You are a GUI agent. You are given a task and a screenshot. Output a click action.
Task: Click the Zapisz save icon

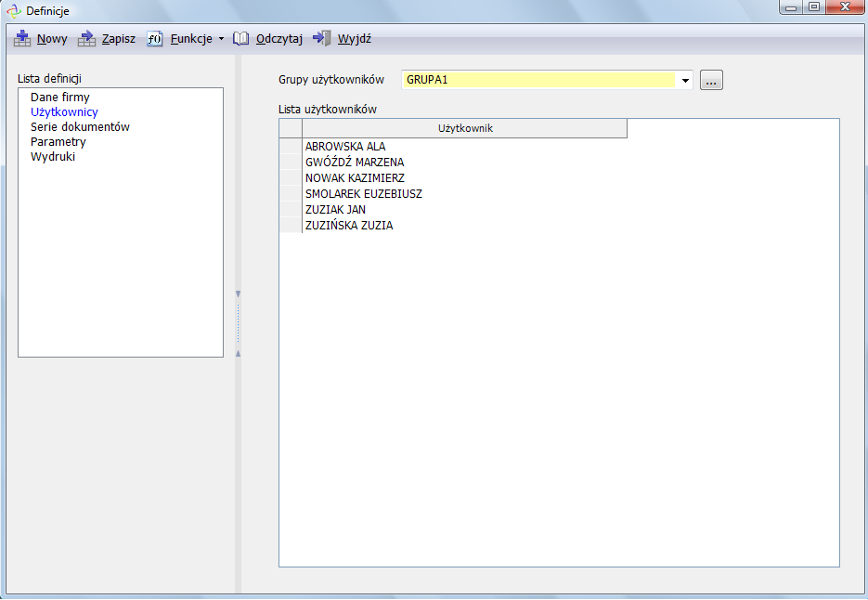tap(87, 38)
